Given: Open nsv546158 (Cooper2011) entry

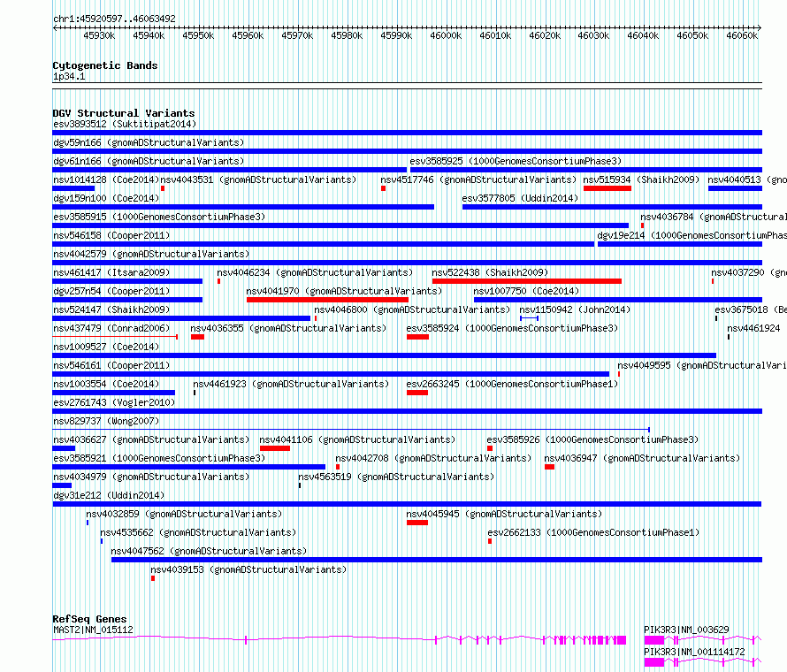Looking at the screenshot, I should tap(111, 235).
